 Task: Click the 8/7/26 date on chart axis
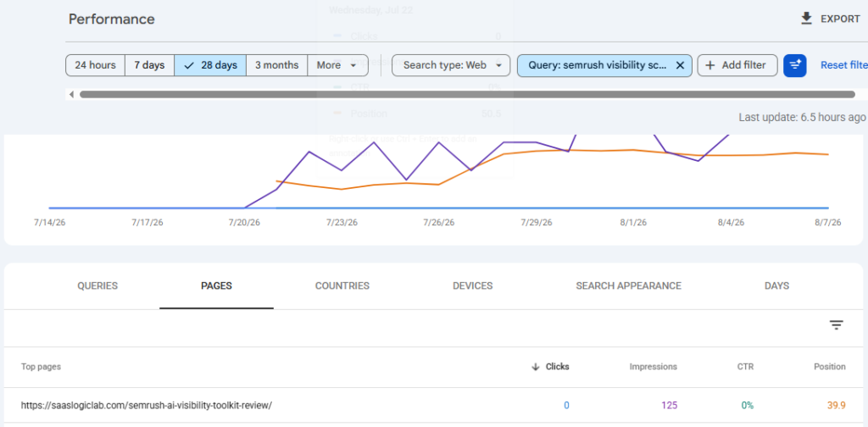pyautogui.click(x=827, y=222)
